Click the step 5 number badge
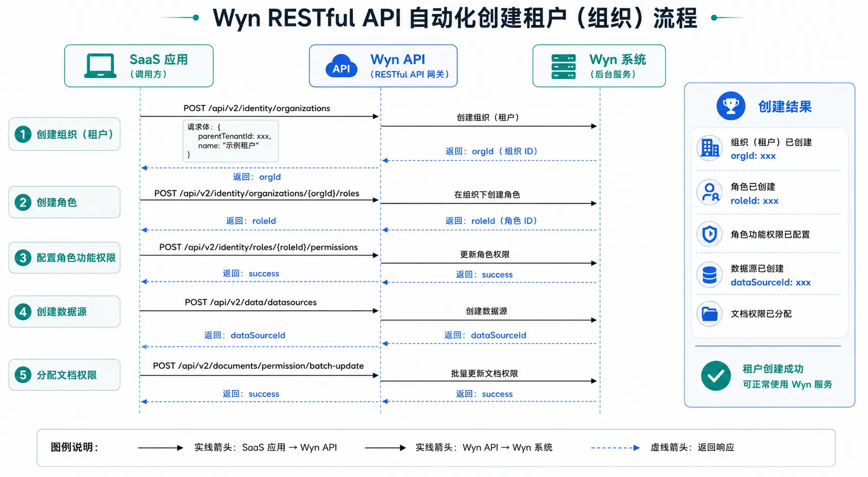868x477 pixels. [x=23, y=375]
